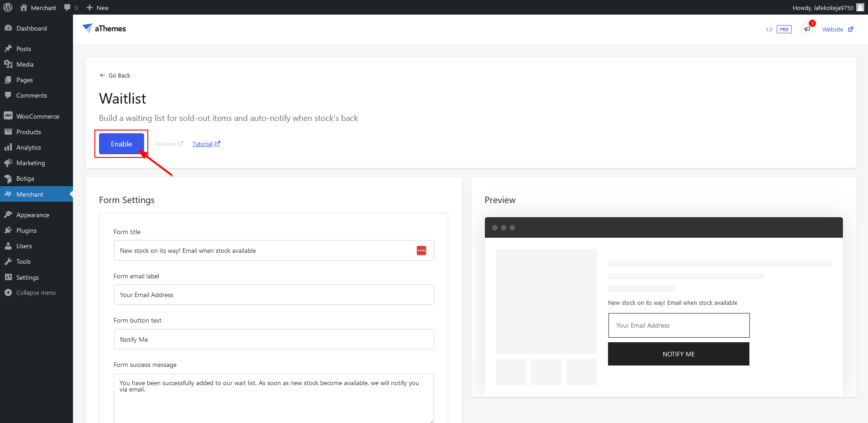Click the Howdy, lafekokeja9750 account text
This screenshot has height=423, width=868.
[x=823, y=8]
